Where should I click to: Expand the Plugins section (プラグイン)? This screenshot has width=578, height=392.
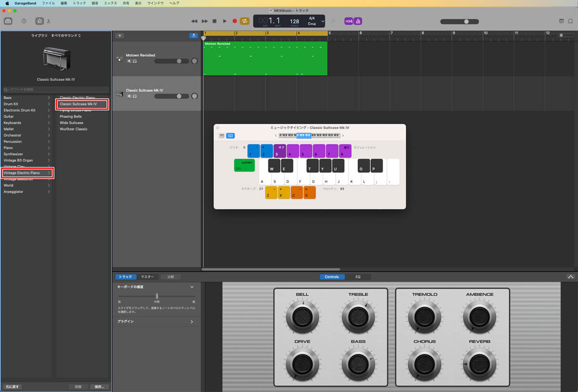[191, 321]
